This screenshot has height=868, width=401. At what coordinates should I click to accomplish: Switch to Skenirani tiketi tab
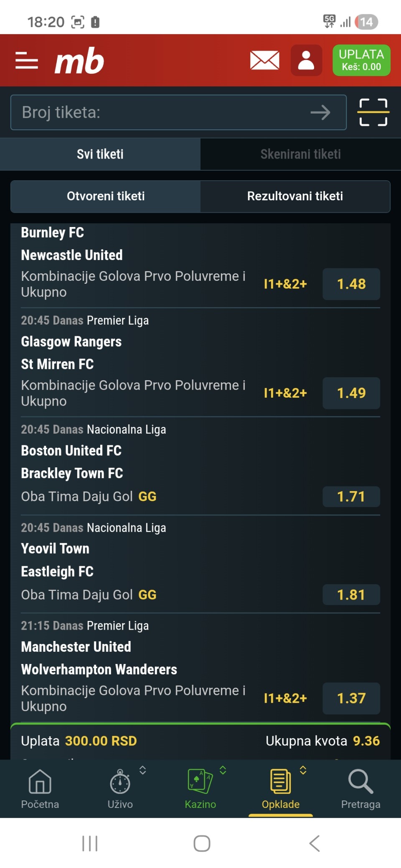pyautogui.click(x=300, y=154)
